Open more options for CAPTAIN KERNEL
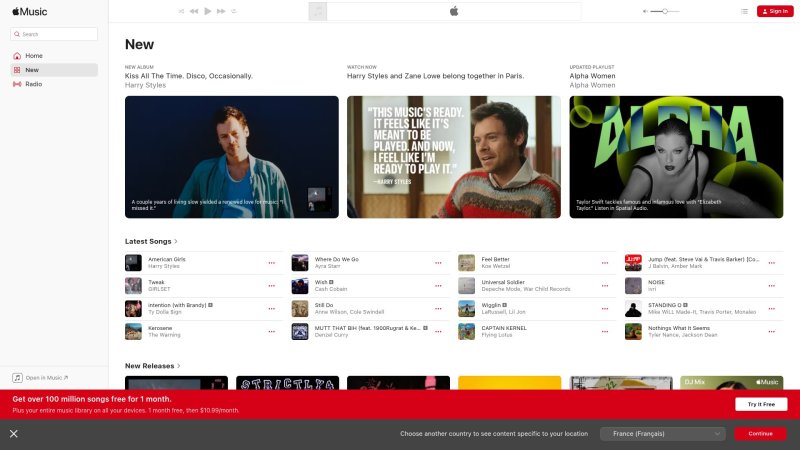The width and height of the screenshot is (800, 450). [x=605, y=332]
